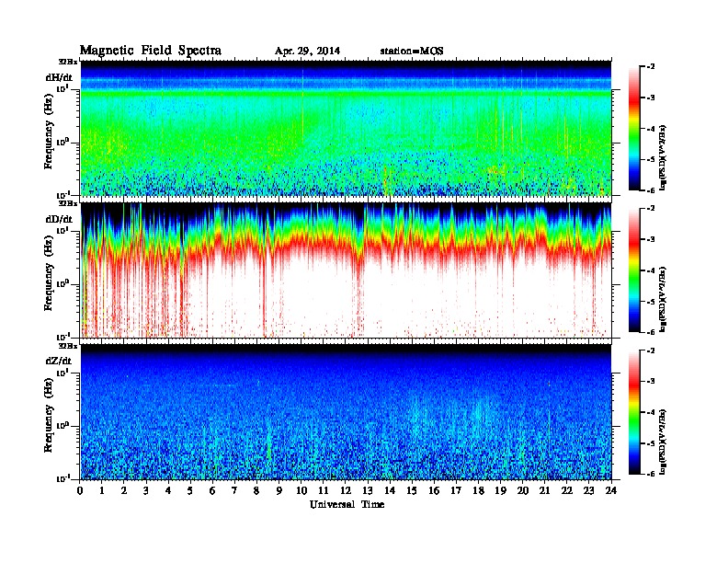Click time axis tick label "16"
Image resolution: width=728 pixels, height=563 pixels.
click(434, 490)
